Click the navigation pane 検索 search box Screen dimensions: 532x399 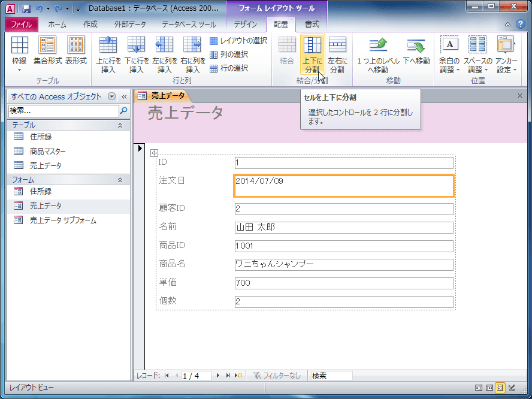(64, 111)
